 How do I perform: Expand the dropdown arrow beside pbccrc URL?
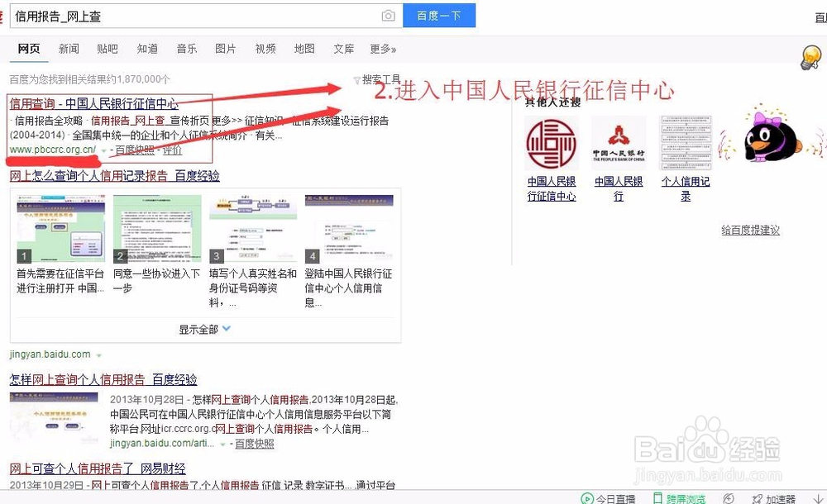click(x=103, y=150)
